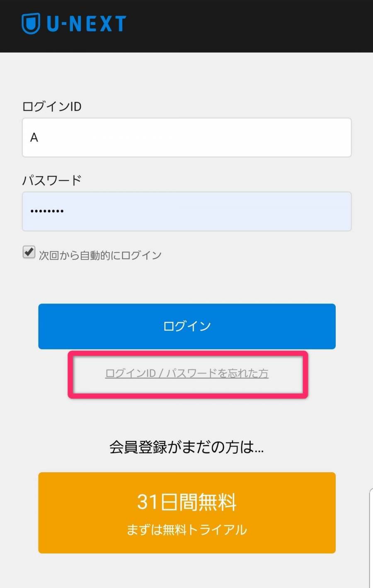373x588 pixels.
Task: Open the ログインID / パスワードを忘れた方 link
Action: pos(187,373)
